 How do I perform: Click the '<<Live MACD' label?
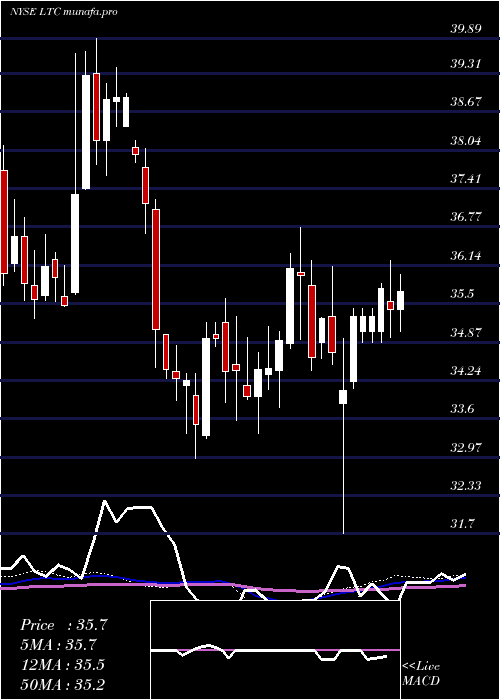coord(421,674)
